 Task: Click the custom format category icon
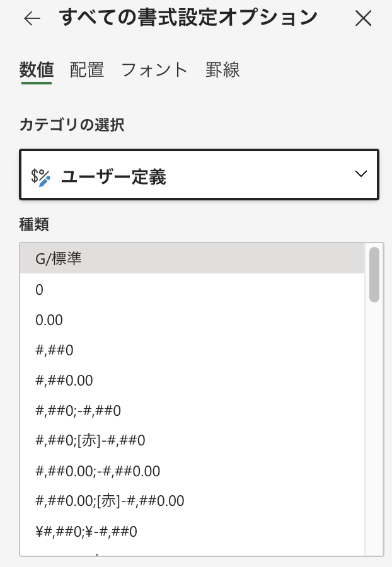click(x=41, y=177)
